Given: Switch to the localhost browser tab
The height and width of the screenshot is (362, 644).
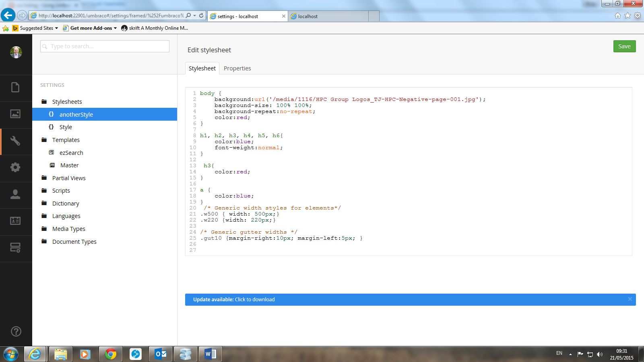Looking at the screenshot, I should click(x=328, y=16).
